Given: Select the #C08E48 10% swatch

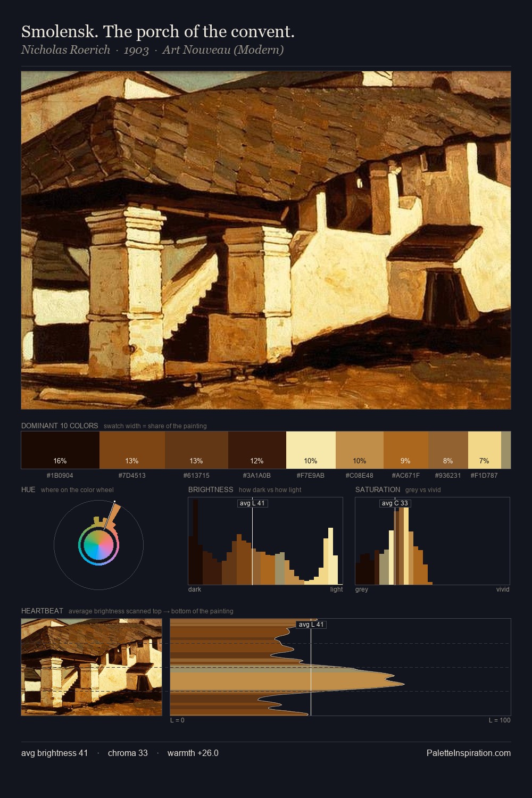Looking at the screenshot, I should click(360, 450).
